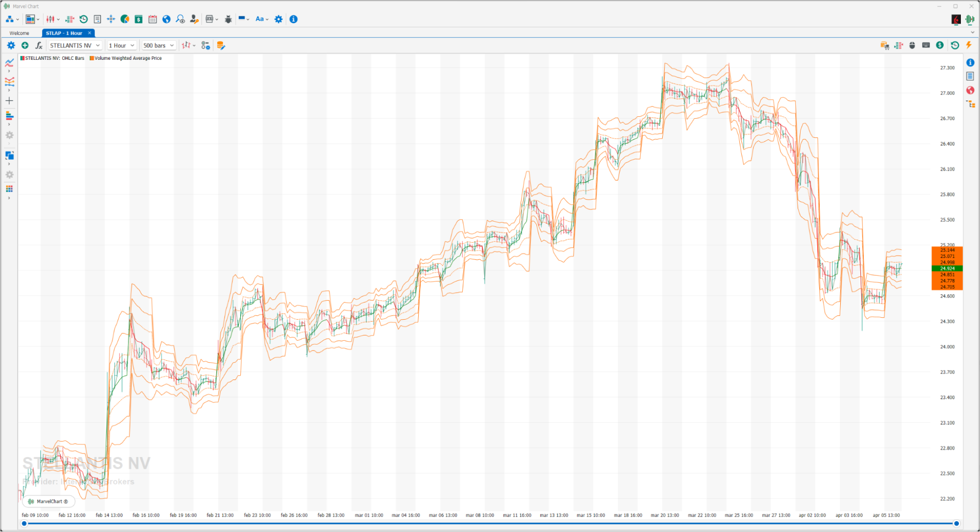Click the green 24.924 price label

click(947, 269)
